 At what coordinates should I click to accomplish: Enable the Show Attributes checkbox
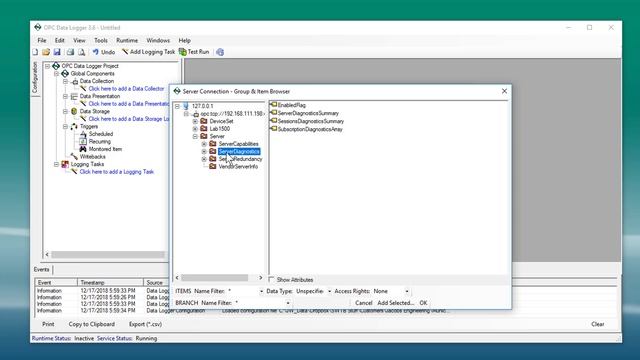point(271,280)
